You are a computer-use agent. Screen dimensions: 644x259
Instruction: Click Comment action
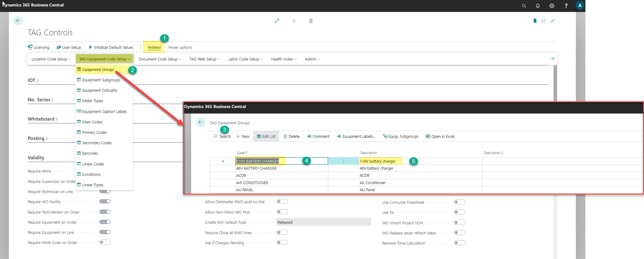(318, 136)
